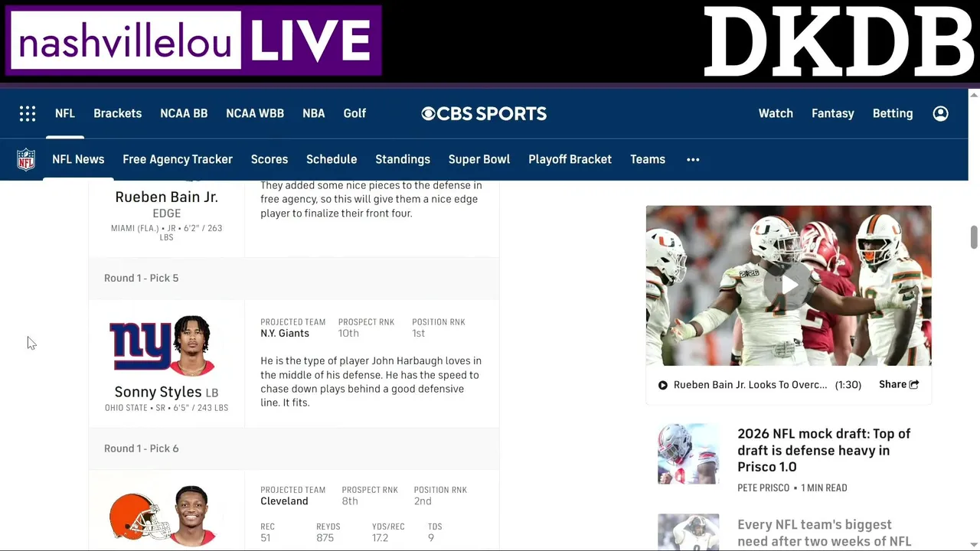Select the NFL tab in top navigation
The height and width of the screenshot is (551, 980).
click(x=65, y=113)
